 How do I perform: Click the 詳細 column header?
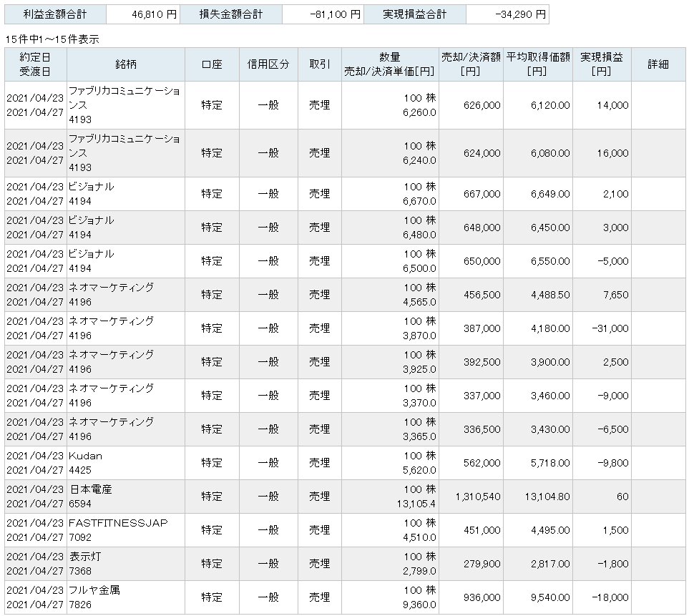click(658, 64)
